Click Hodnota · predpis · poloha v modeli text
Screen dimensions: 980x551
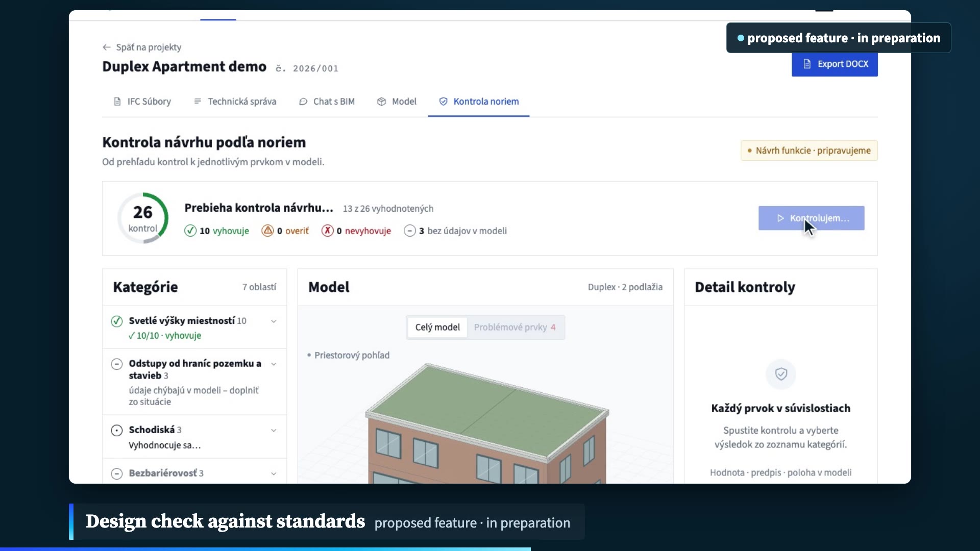click(x=781, y=472)
